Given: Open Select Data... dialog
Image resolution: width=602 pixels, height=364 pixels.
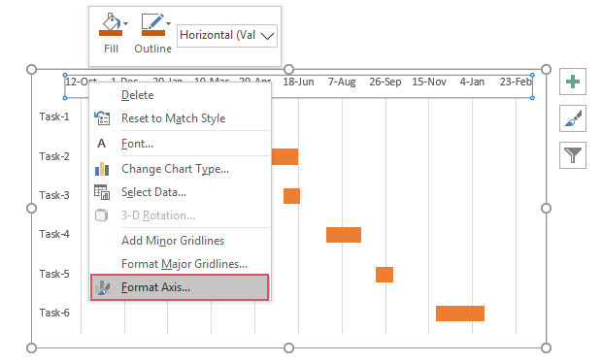Looking at the screenshot, I should pyautogui.click(x=180, y=192).
